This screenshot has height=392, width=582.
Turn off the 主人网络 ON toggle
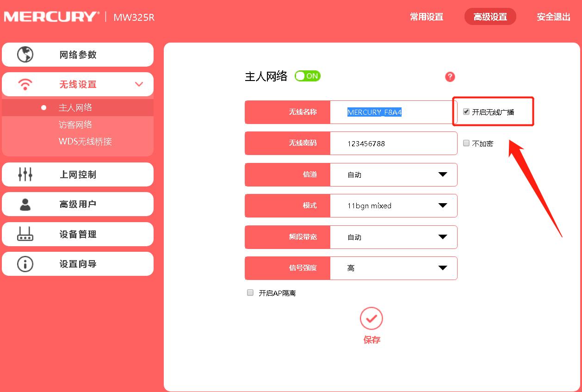[307, 75]
